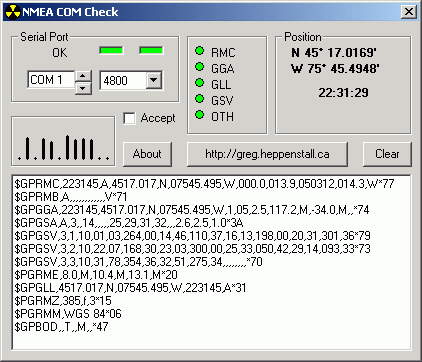
Task: Click the RMC sentence label
Action: [223, 52]
